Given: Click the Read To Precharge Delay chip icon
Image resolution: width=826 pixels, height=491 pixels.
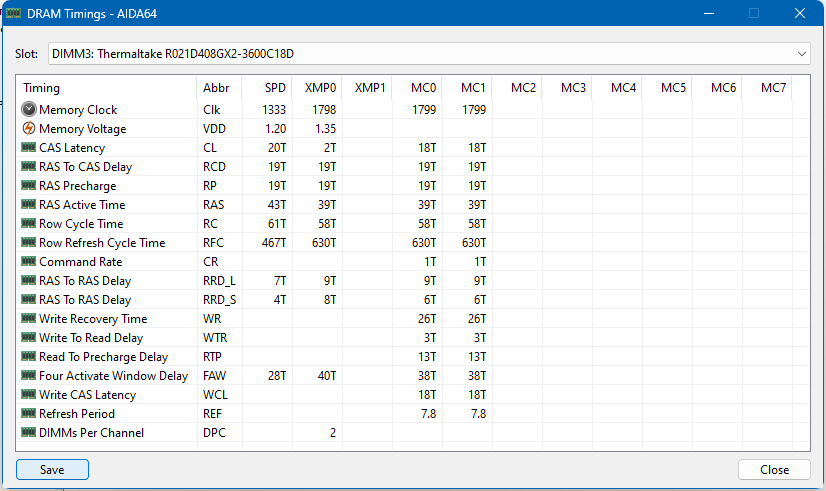Looking at the screenshot, I should click(x=28, y=356).
